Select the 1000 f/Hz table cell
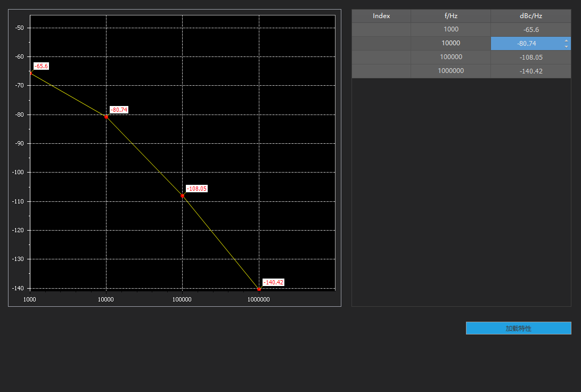Image resolution: width=581 pixels, height=392 pixels. [451, 30]
